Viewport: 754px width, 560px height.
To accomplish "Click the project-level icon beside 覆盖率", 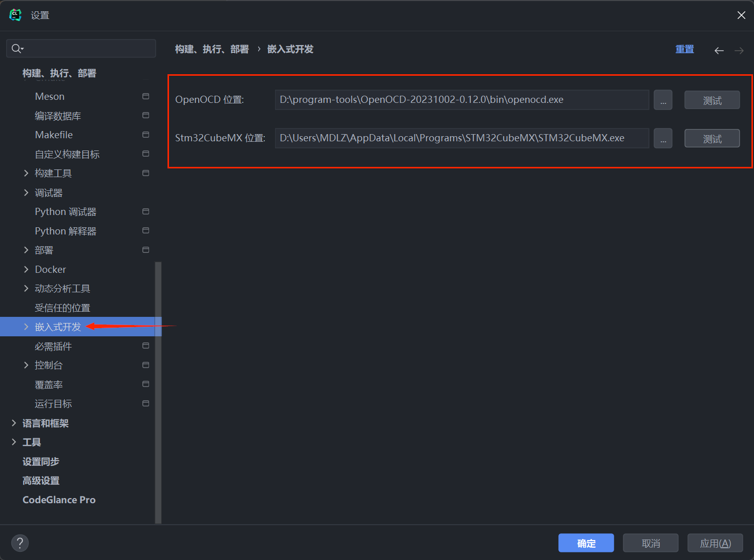I will click(x=145, y=384).
